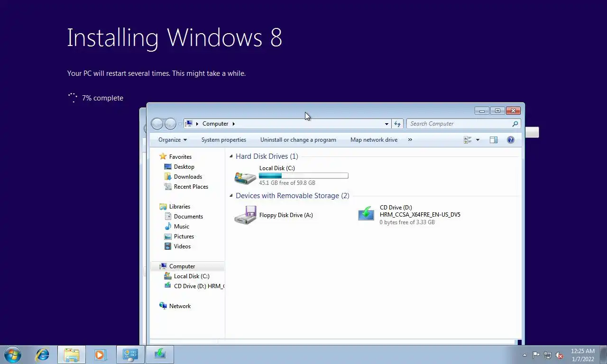Click the search magnifier icon
Screen dimensions: 607x364
click(515, 124)
